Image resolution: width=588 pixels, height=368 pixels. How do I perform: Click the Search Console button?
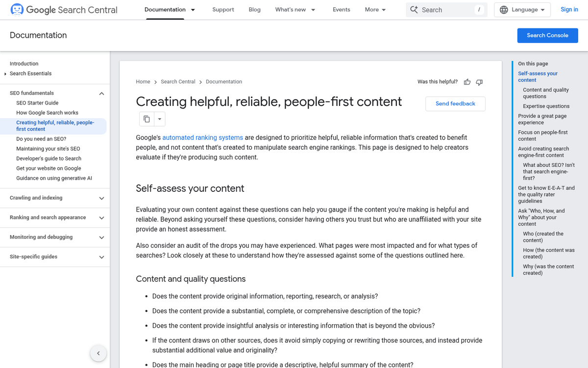click(x=547, y=35)
